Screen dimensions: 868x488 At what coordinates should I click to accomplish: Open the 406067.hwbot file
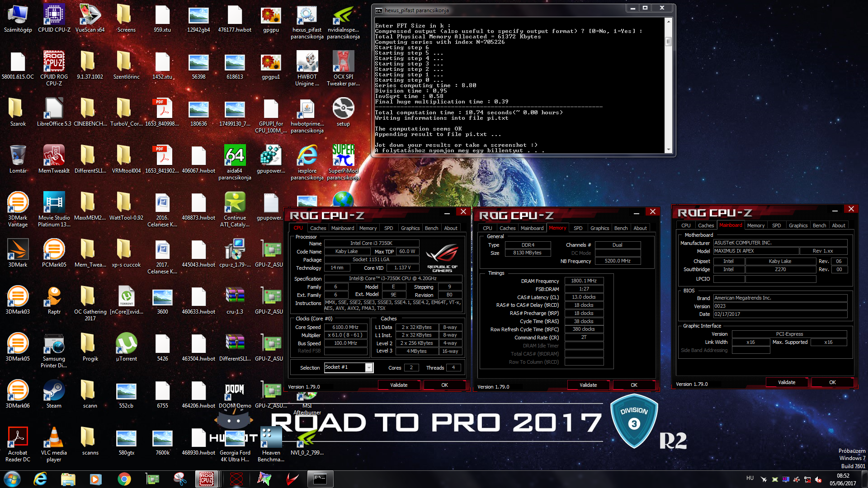(x=198, y=159)
